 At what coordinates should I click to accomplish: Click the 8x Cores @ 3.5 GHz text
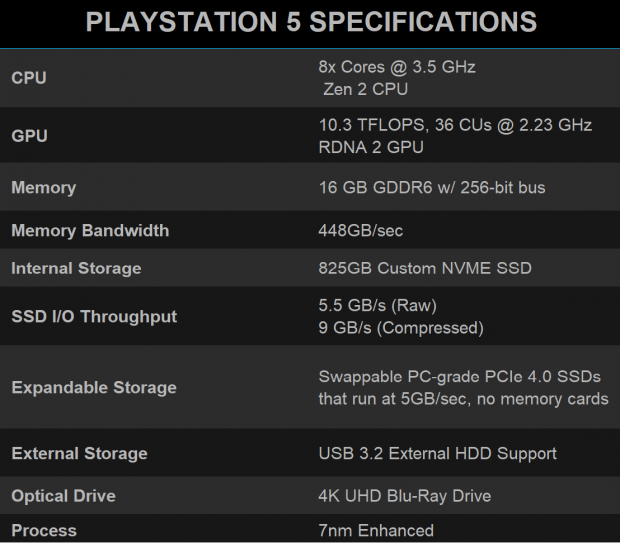(397, 67)
